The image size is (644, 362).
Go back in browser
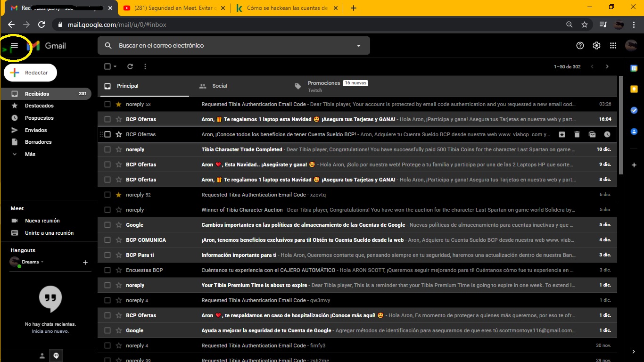pos(11,25)
